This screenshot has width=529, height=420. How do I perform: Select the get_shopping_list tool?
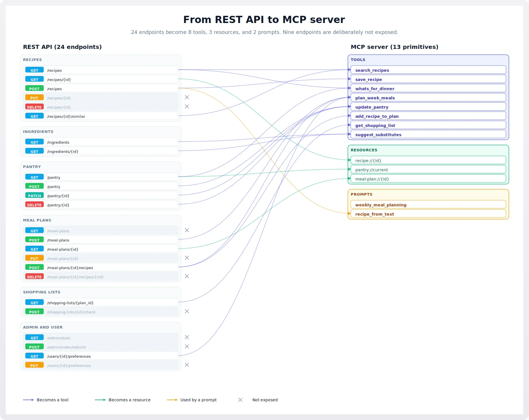(428, 125)
